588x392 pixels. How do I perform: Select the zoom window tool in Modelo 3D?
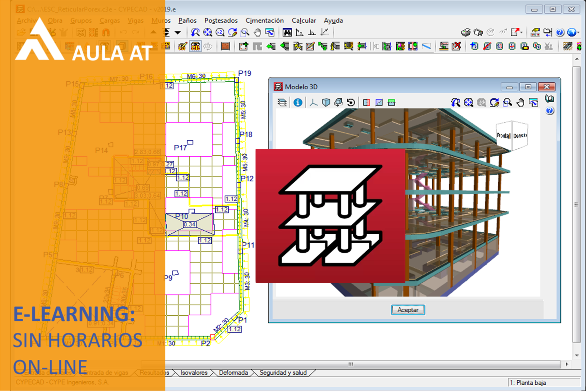tap(507, 103)
